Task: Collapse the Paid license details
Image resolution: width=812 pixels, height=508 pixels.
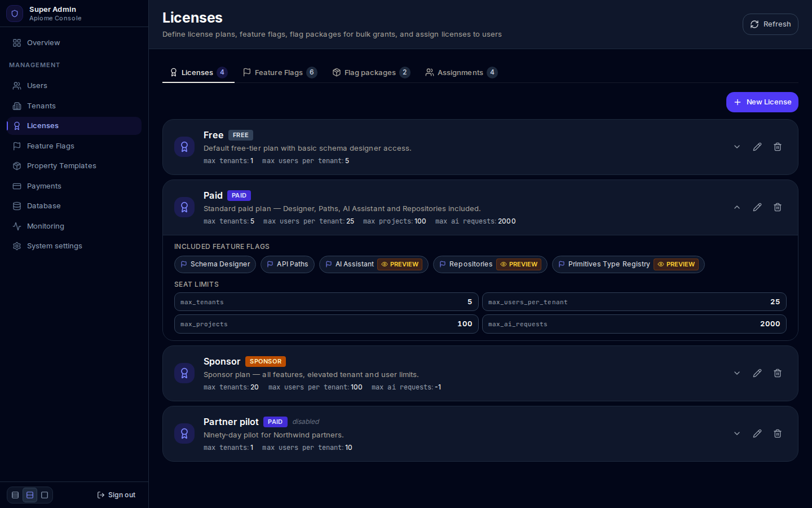Action: coord(737,207)
